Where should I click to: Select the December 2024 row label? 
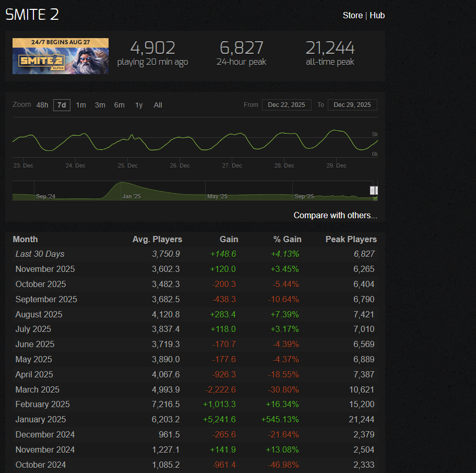point(45,435)
